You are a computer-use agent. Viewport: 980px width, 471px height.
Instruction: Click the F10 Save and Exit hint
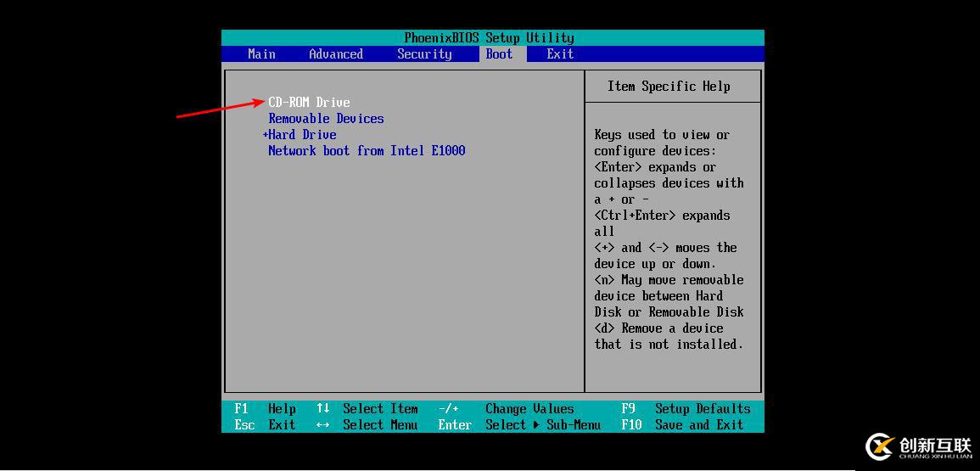[x=682, y=425]
